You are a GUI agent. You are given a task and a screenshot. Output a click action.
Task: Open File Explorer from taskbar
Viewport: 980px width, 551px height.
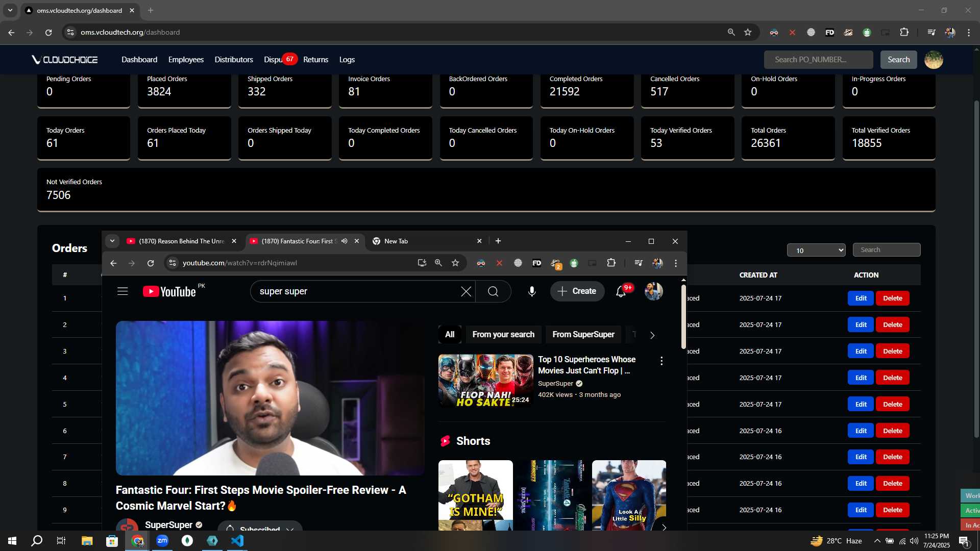pyautogui.click(x=87, y=541)
